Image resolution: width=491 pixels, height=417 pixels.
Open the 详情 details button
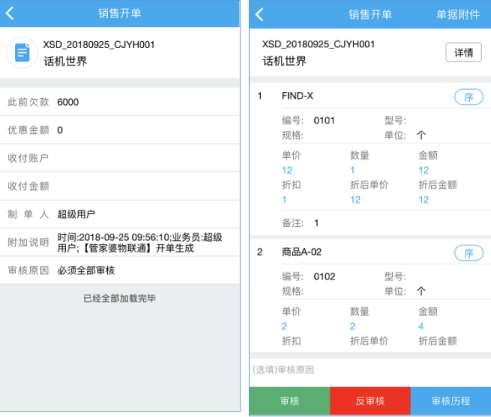[x=463, y=52]
